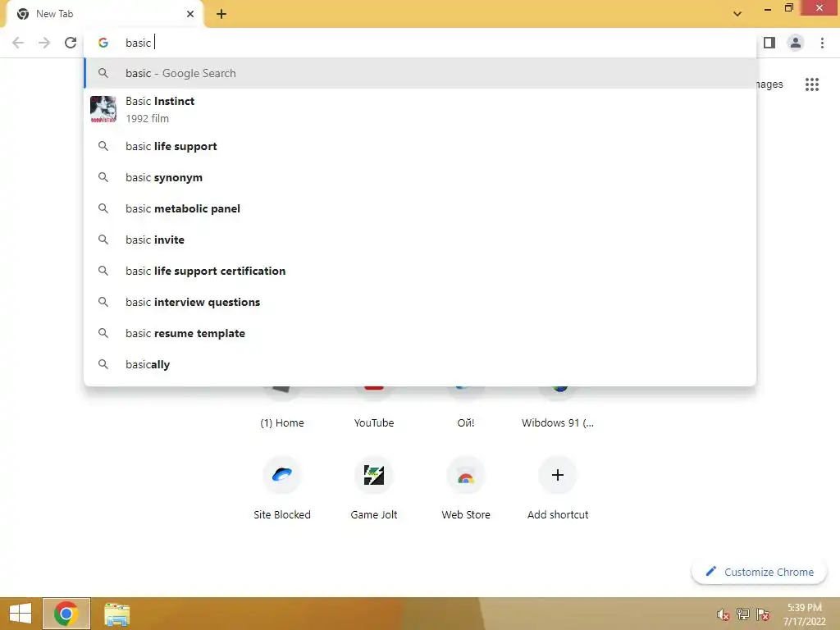840x630 pixels.
Task: Click the Google G icon in address bar
Action: pos(103,43)
